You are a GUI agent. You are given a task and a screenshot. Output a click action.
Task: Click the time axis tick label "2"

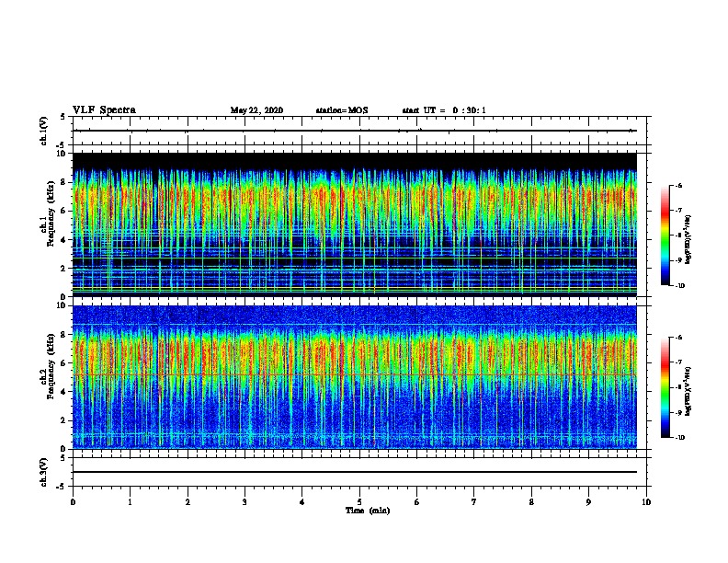pyautogui.click(x=188, y=502)
